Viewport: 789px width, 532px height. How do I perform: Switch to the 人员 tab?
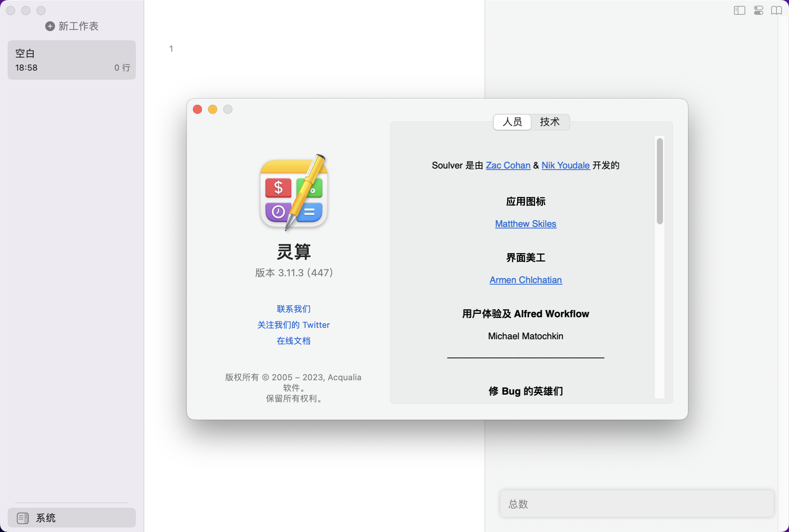pos(512,122)
